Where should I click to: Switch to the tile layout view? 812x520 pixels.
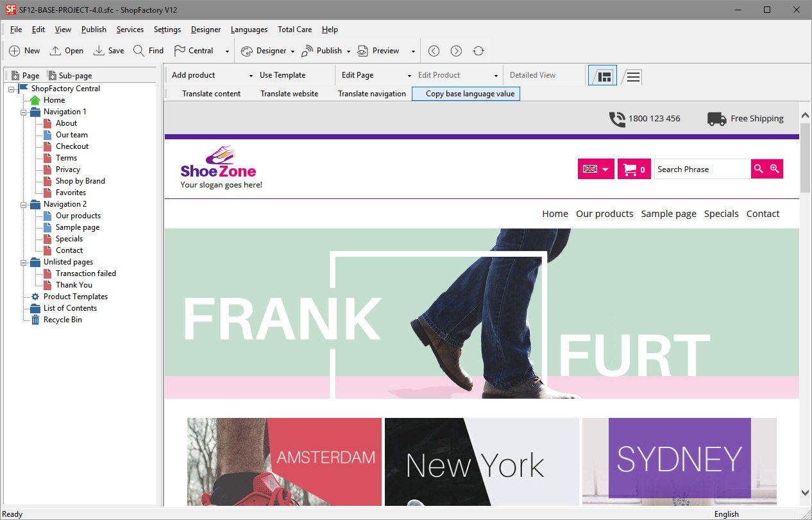click(x=603, y=76)
